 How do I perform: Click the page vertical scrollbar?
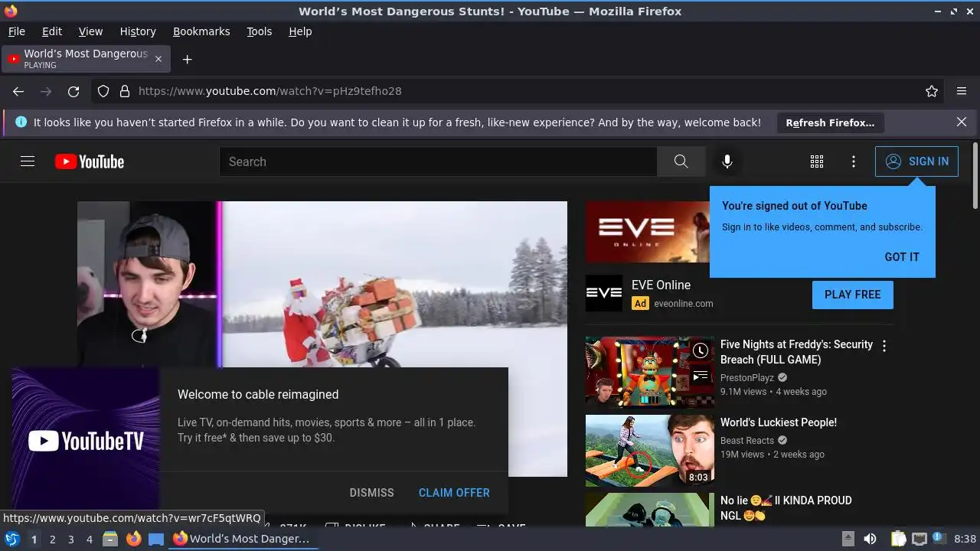coord(975,175)
